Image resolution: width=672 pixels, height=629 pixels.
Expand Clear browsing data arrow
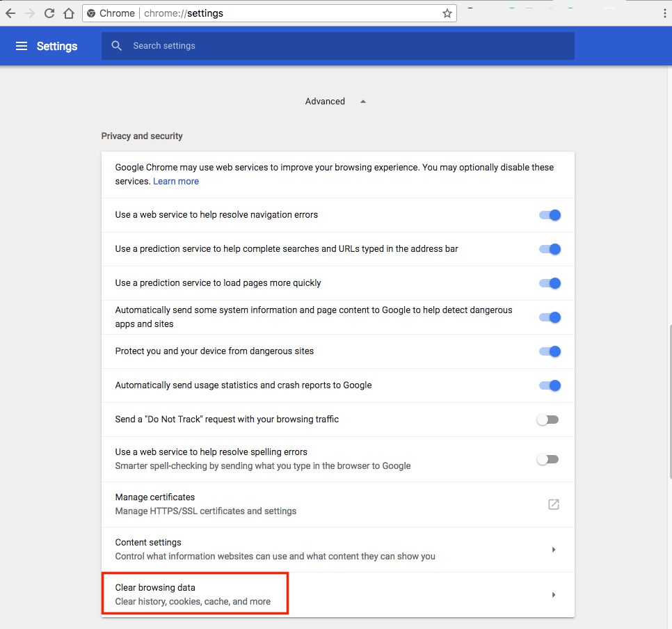click(x=554, y=595)
